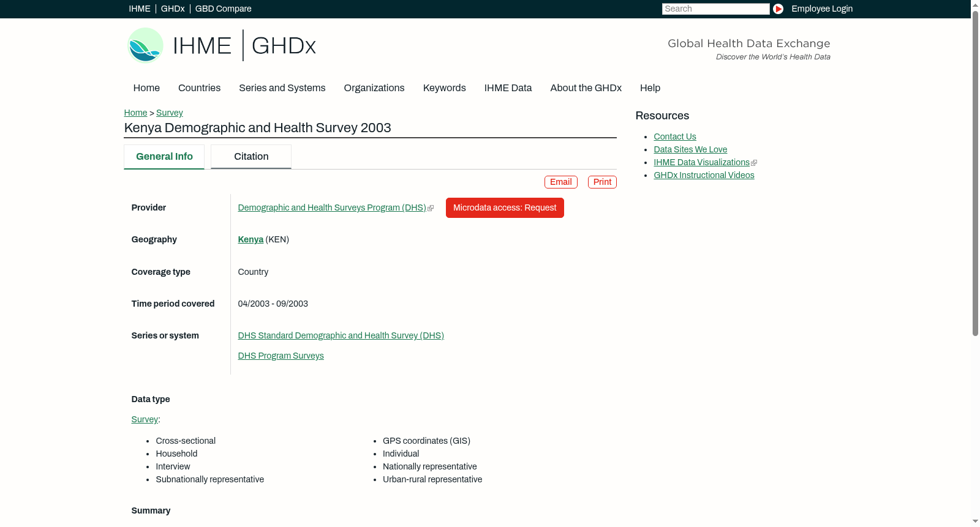Click the GHDx wordmark in header
This screenshot has height=527, width=980.
point(284,46)
